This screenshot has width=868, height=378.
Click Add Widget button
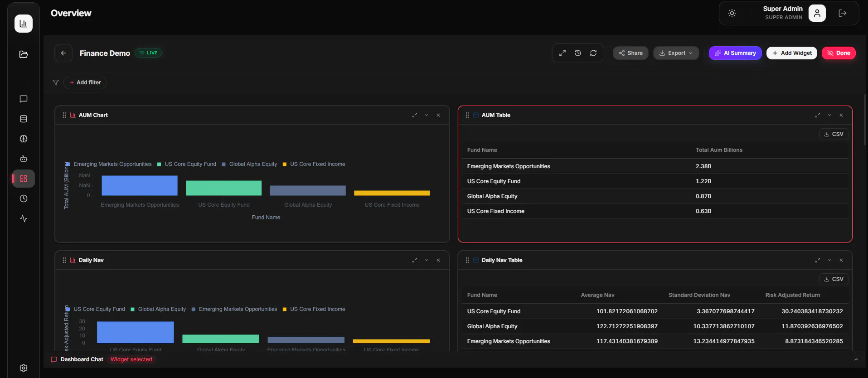coord(792,53)
